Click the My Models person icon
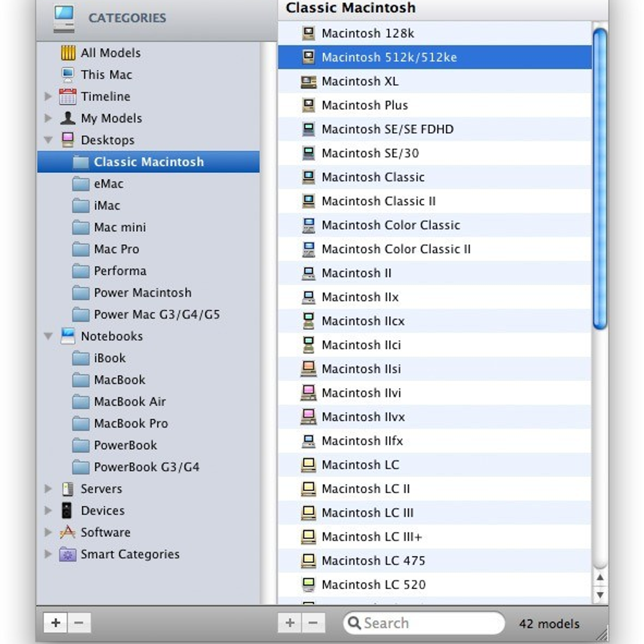Screen dimensions: 644x644 [68, 118]
